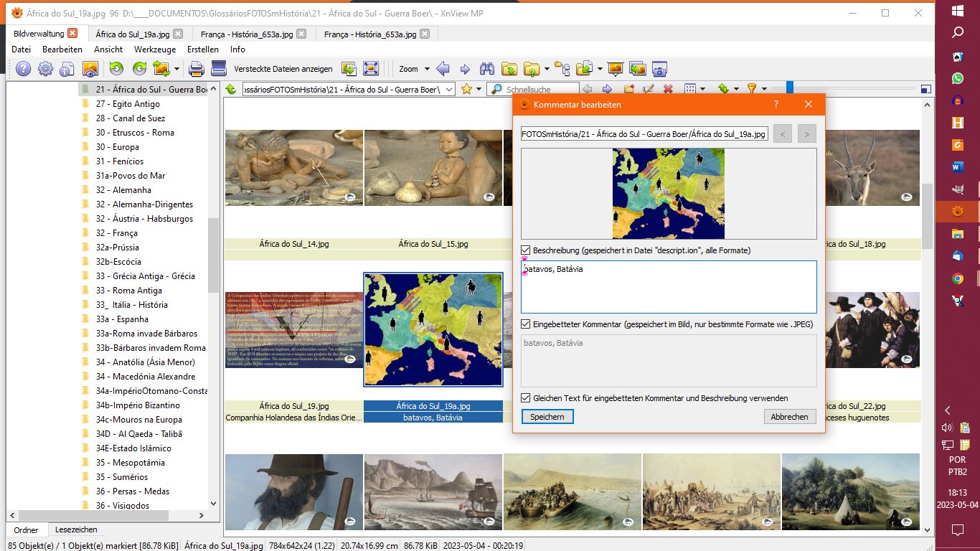Click the print icon in the toolbar
Image resolution: width=980 pixels, height=551 pixels.
[x=196, y=69]
